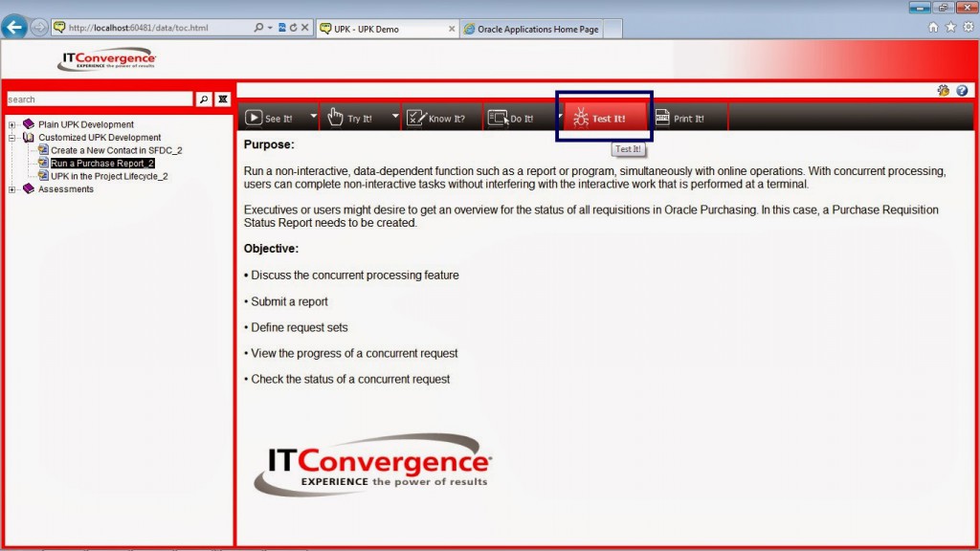This screenshot has width=980, height=551.
Task: Click the topic icon beside Create a New Contact in SFDC_2
Action: click(43, 150)
